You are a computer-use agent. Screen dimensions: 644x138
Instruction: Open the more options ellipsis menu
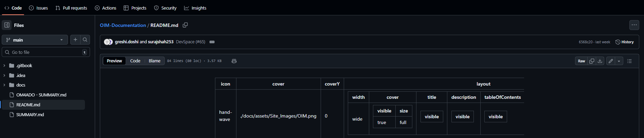634,25
